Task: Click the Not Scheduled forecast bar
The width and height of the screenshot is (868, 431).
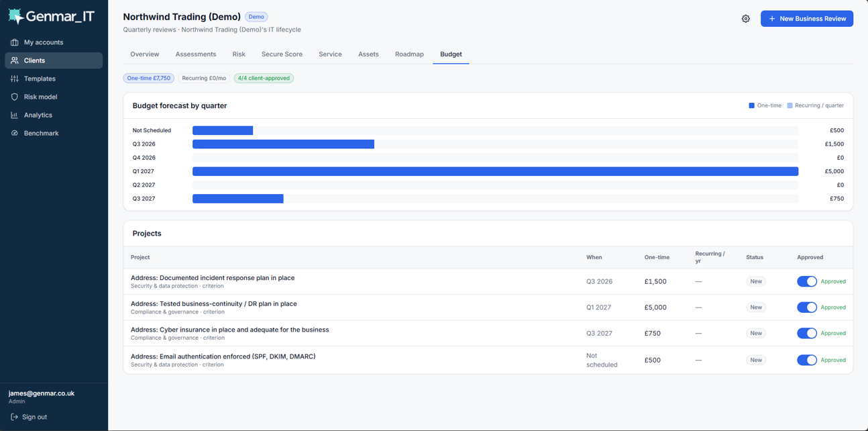Action: [x=223, y=130]
